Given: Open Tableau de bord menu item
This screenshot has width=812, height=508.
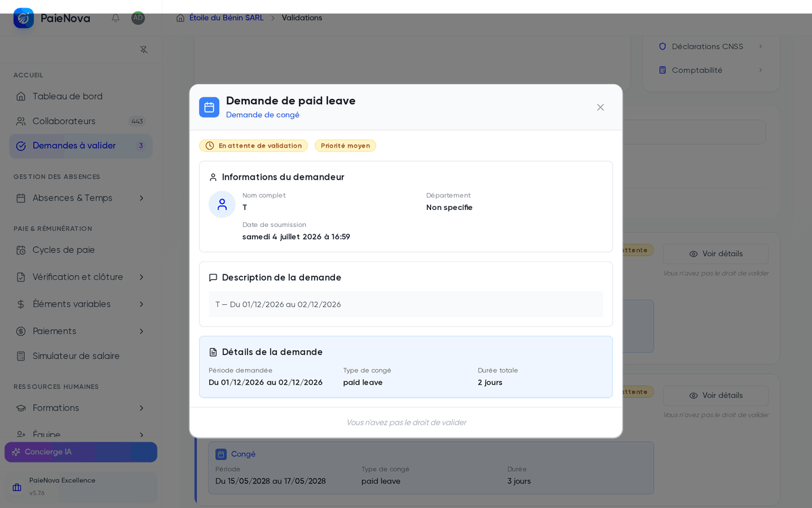Looking at the screenshot, I should click(81, 97).
